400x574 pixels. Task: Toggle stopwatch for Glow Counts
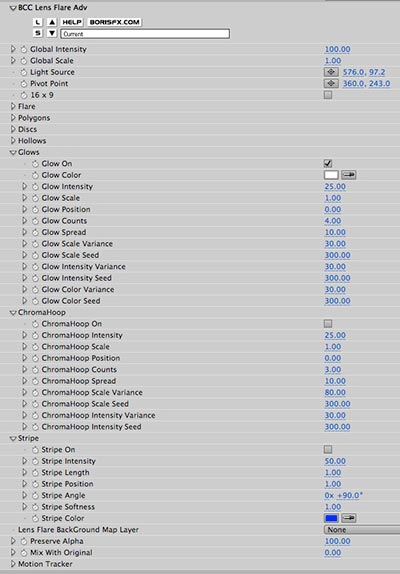pyautogui.click(x=35, y=221)
